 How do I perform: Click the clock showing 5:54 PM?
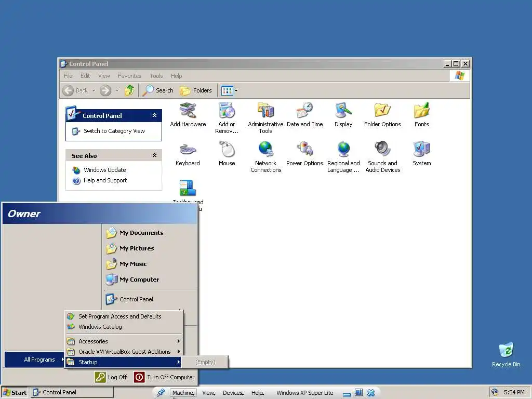click(514, 392)
